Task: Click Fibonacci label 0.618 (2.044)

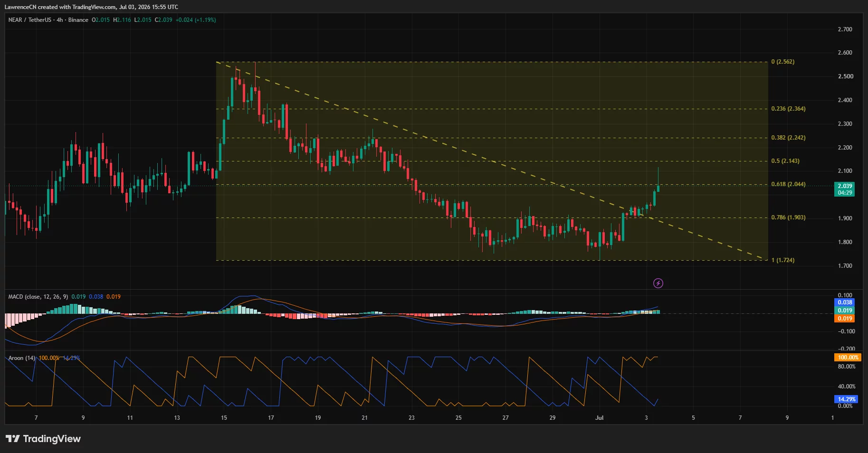Action: [788, 184]
